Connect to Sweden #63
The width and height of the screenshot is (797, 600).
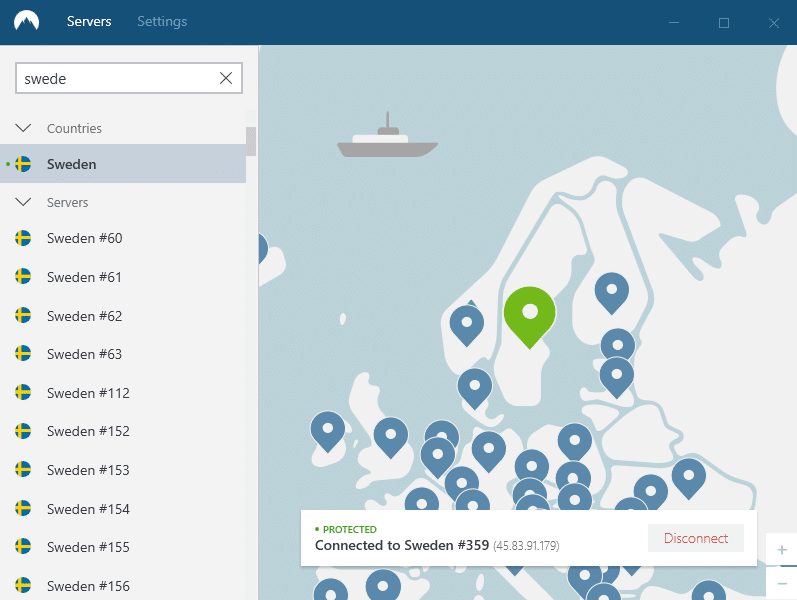(123, 354)
